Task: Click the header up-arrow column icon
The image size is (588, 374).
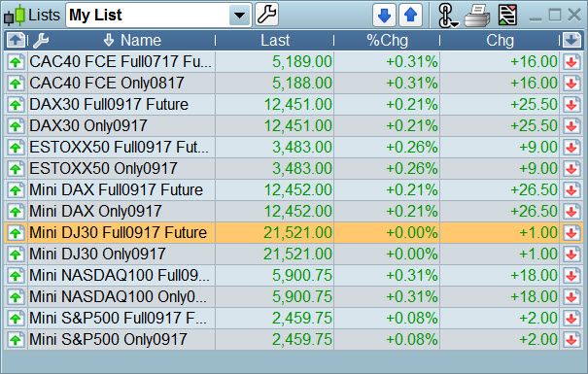Action: click(16, 40)
